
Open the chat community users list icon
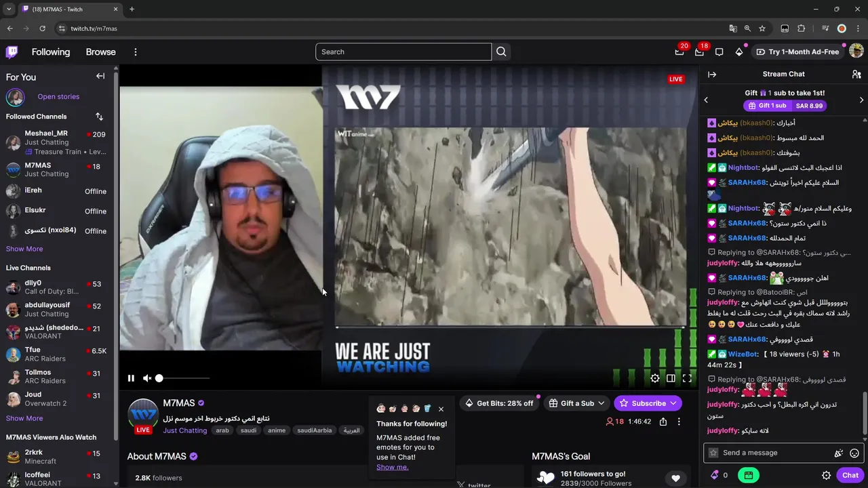856,75
